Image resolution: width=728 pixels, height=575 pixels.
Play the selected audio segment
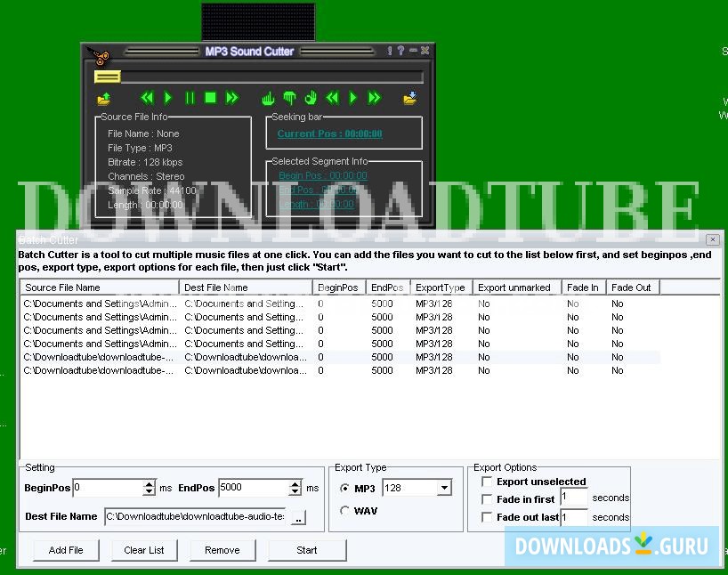pos(352,98)
